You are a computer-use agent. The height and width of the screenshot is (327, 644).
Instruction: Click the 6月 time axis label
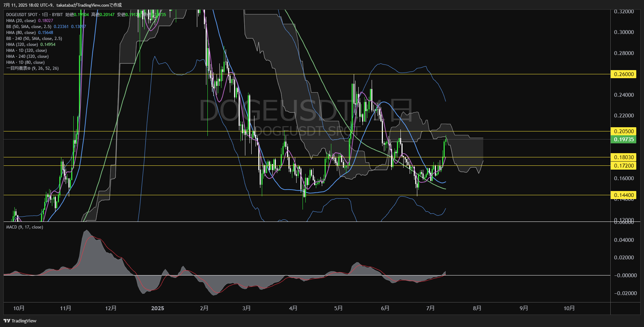[x=385, y=308]
